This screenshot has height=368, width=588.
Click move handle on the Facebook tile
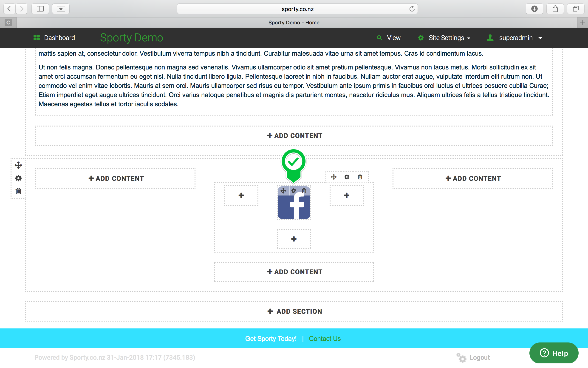coord(283,191)
